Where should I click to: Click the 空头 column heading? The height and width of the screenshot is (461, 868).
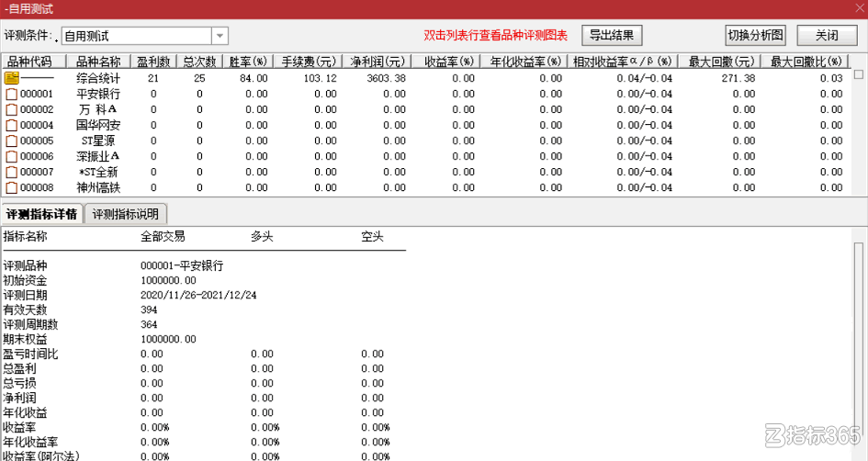[373, 237]
